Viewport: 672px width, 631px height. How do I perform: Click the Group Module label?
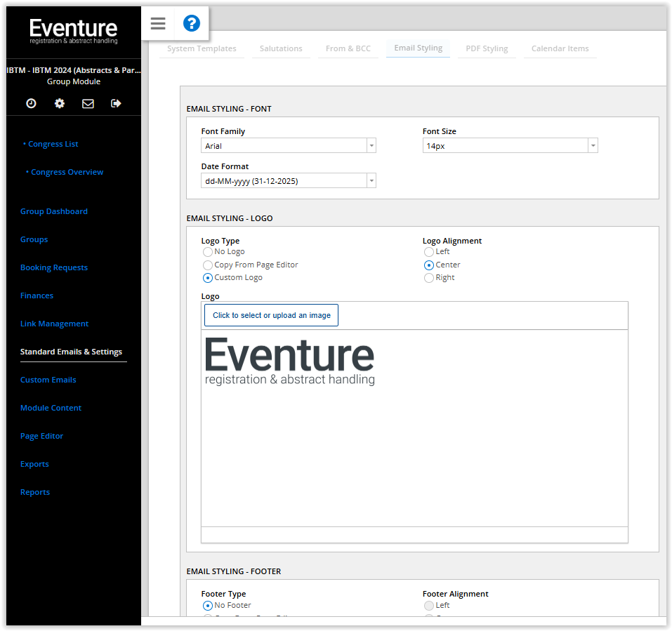point(74,81)
